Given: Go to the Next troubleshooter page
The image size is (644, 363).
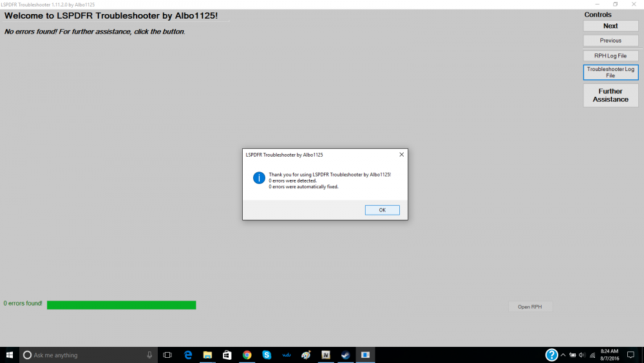Looking at the screenshot, I should tap(611, 26).
